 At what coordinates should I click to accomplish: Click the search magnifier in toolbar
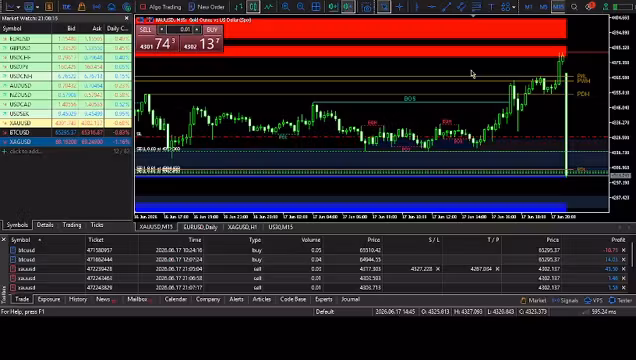tap(574, 7)
